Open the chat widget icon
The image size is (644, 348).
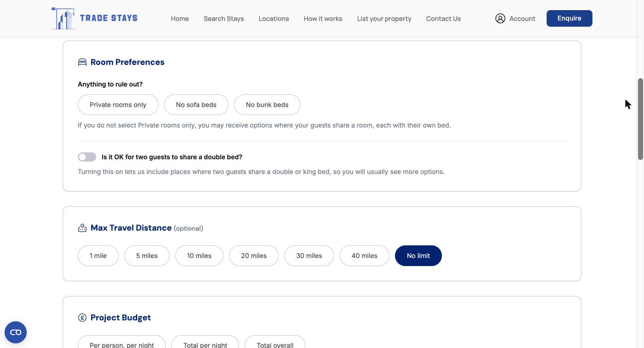click(x=16, y=332)
